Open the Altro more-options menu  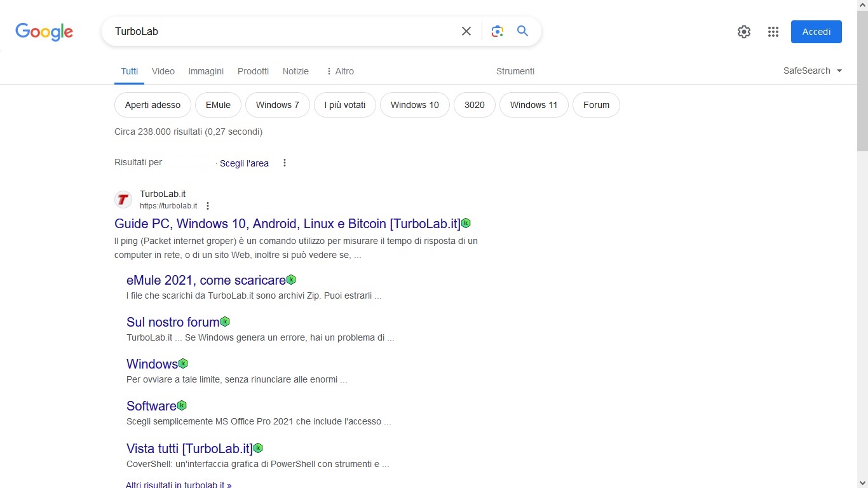[x=340, y=71]
